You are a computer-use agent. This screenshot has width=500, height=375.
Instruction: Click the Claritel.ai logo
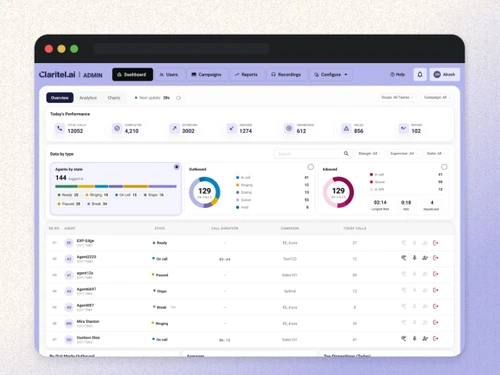[x=57, y=74]
